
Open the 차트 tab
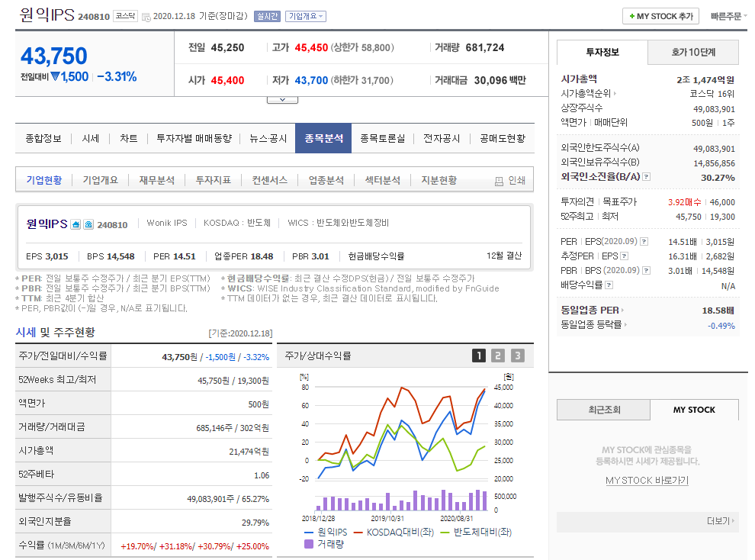point(129,139)
